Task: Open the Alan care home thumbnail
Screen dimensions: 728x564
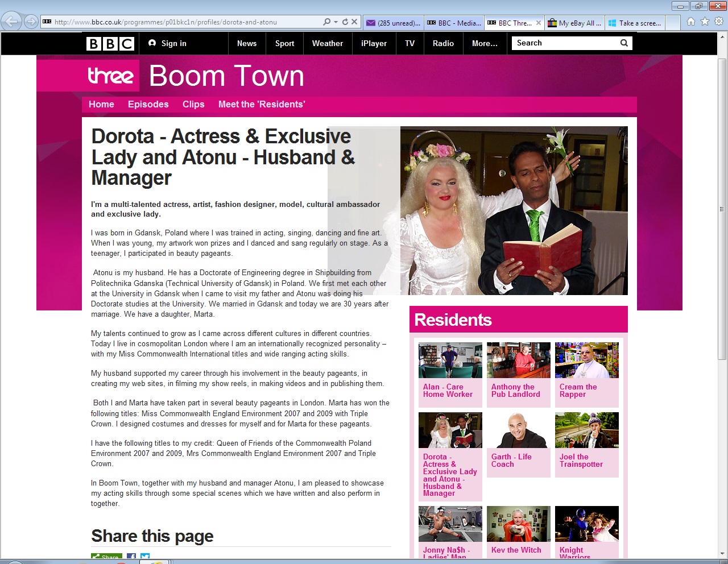Action: pos(450,360)
